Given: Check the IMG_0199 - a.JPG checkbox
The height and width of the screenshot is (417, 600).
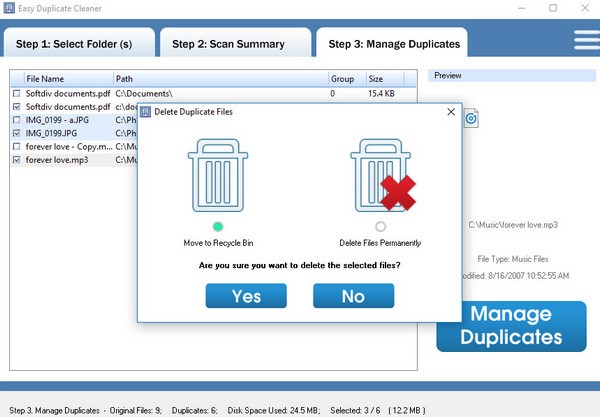Looking at the screenshot, I should coord(16,120).
